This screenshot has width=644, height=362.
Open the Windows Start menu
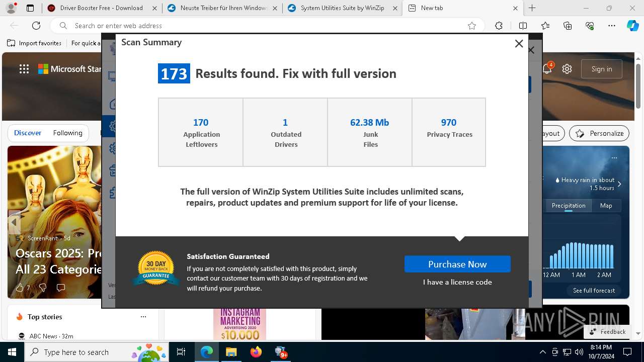(x=12, y=352)
